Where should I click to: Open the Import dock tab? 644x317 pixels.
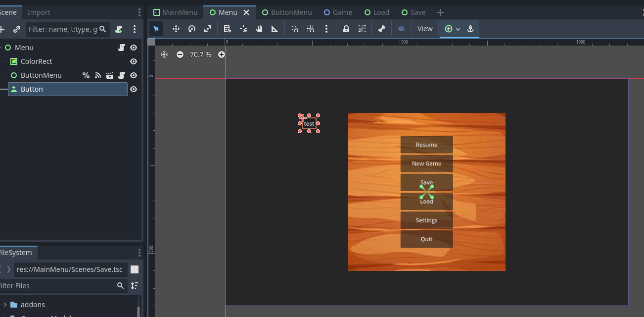coord(39,12)
